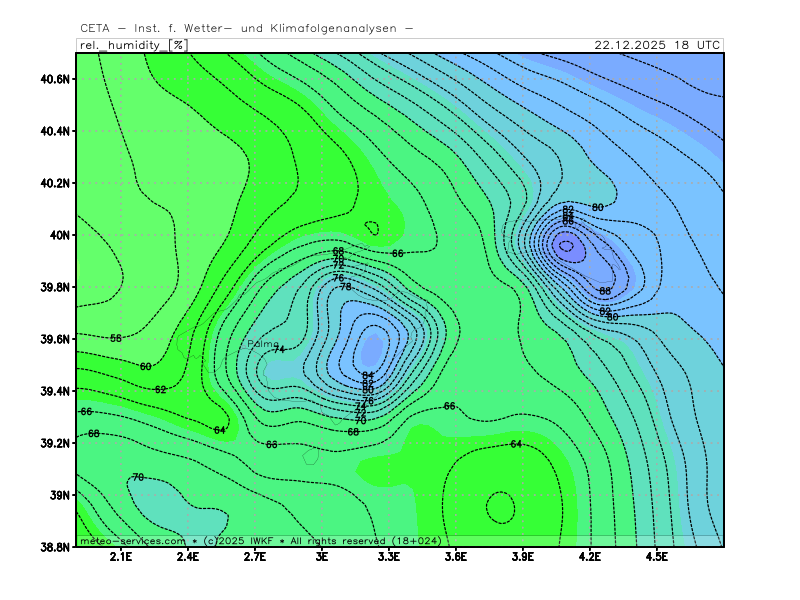Click the 94 contour label below blue core

tap(368, 376)
